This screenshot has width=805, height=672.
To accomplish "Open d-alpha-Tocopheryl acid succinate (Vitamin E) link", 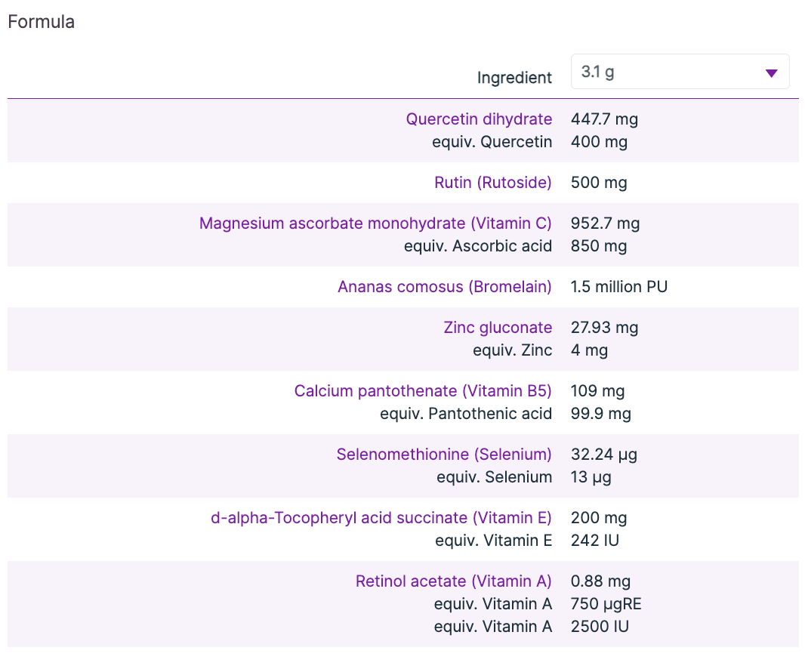I will 381,518.
